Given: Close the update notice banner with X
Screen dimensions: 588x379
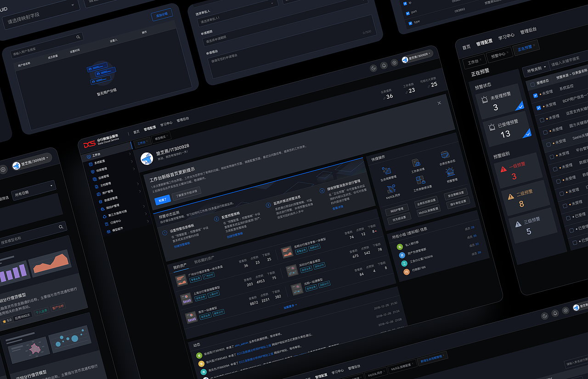Looking at the screenshot, I should click(439, 103).
